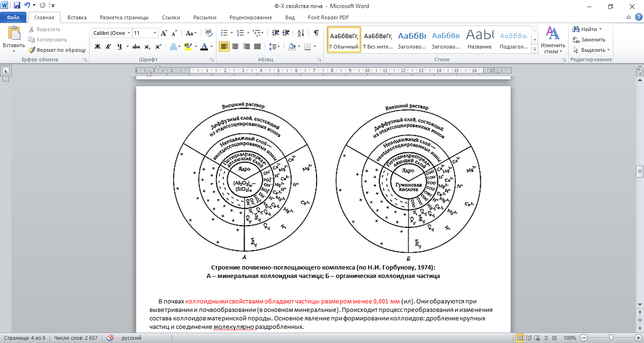
Task: Toggle superscript (x²) formatting
Action: point(158,47)
